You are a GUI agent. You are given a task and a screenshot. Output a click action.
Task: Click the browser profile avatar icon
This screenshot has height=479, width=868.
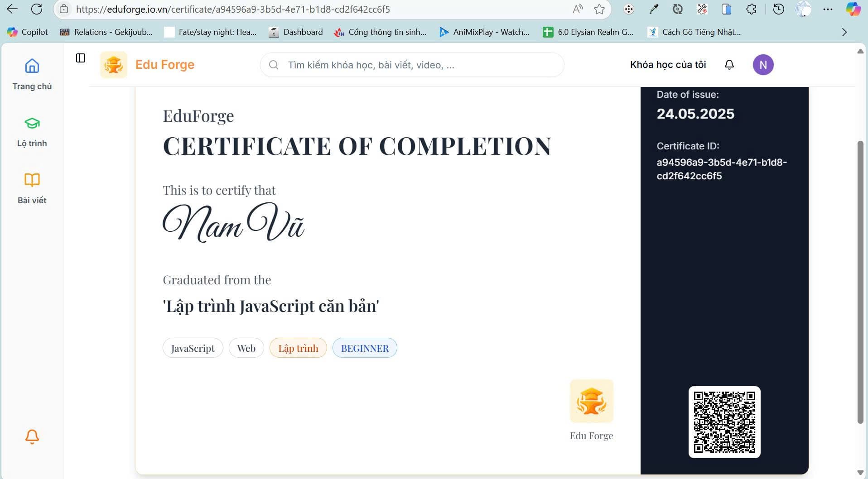[803, 9]
